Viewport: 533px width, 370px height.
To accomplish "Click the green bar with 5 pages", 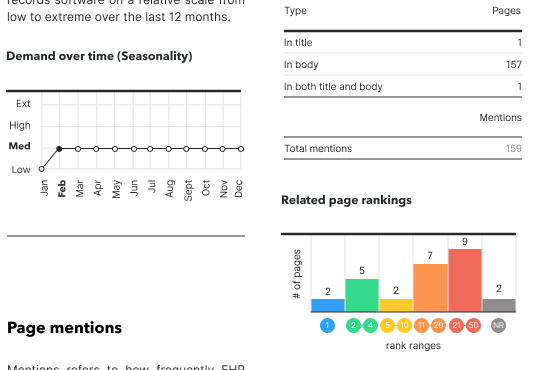I will coord(362,295).
